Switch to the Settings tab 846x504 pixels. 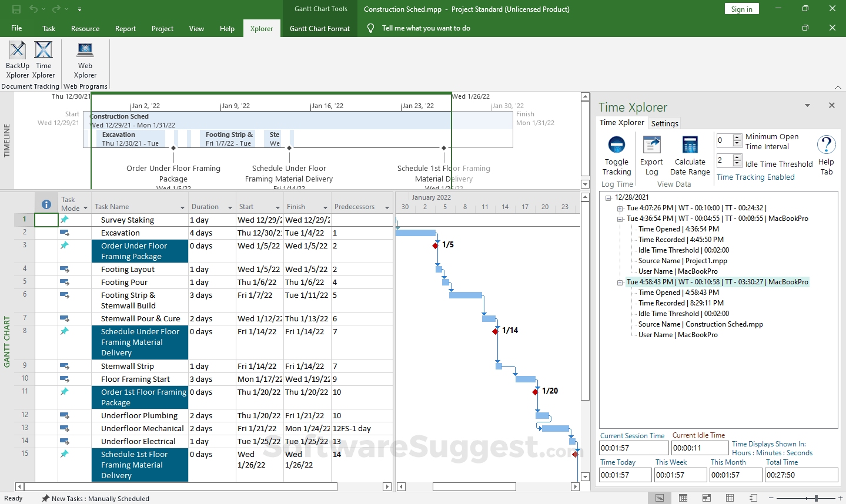(x=664, y=123)
